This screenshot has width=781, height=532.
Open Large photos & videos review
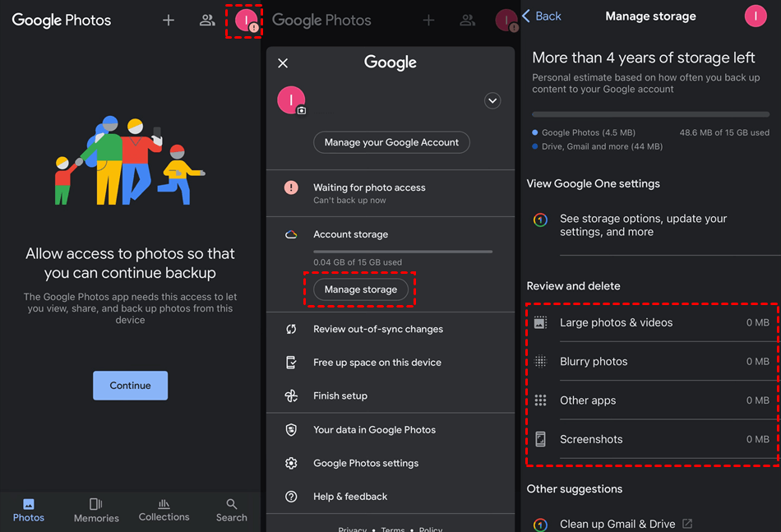(x=653, y=323)
